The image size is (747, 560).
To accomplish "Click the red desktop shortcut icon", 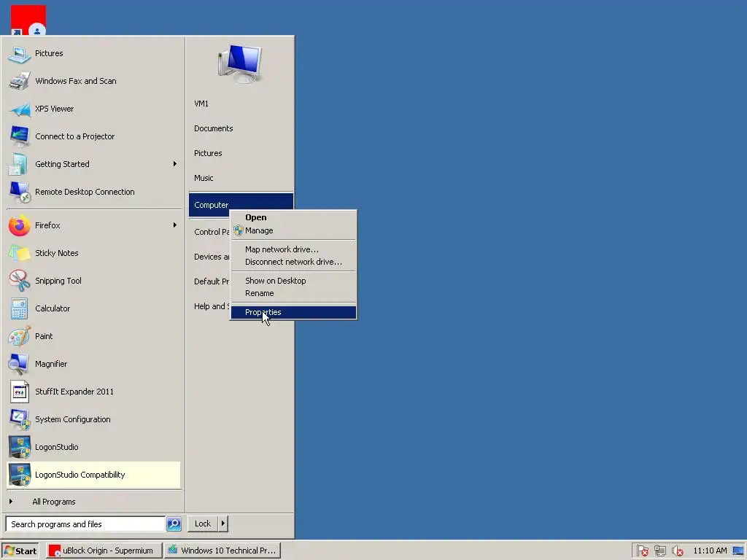I will (x=28, y=20).
